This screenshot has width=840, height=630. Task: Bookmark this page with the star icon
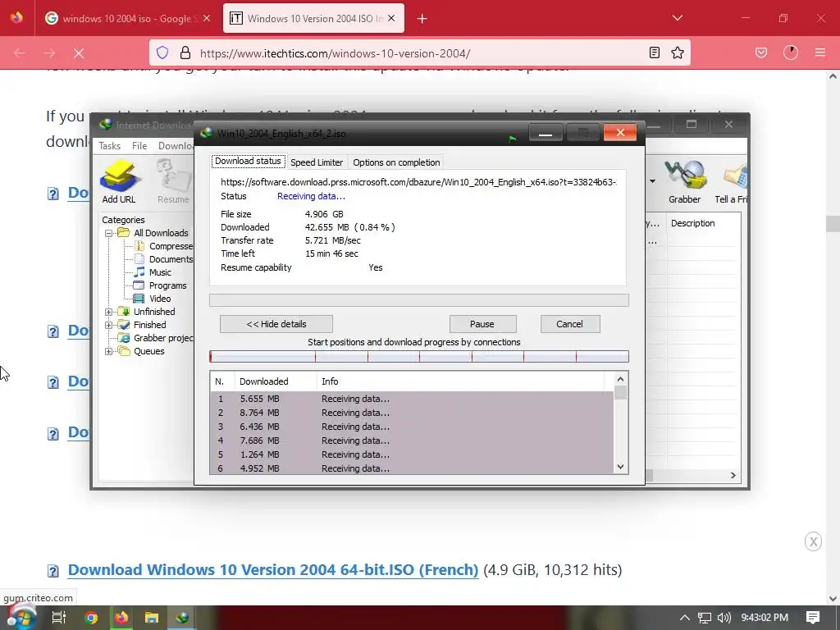click(x=677, y=52)
